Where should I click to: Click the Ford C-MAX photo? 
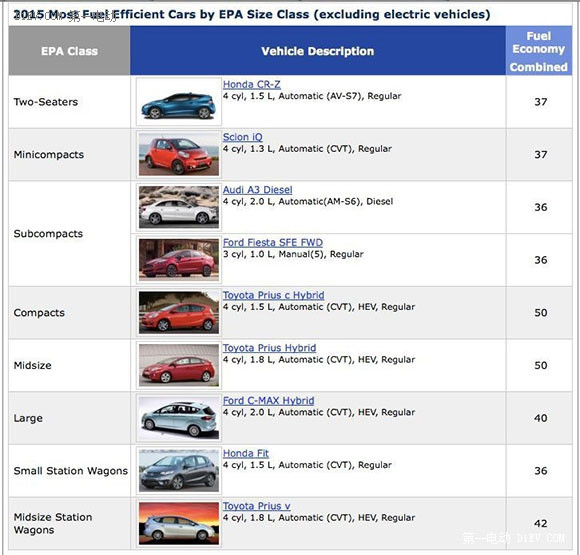tap(179, 418)
